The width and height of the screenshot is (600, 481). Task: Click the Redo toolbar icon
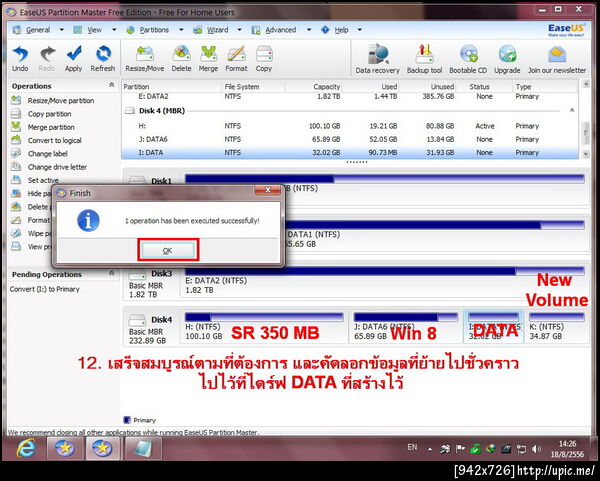[x=47, y=54]
